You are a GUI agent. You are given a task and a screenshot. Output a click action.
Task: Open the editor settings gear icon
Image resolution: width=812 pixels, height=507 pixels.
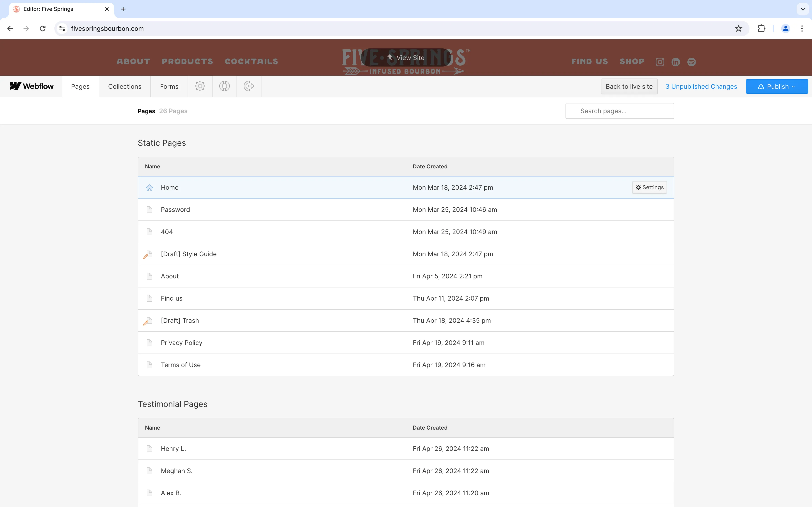[x=200, y=86]
